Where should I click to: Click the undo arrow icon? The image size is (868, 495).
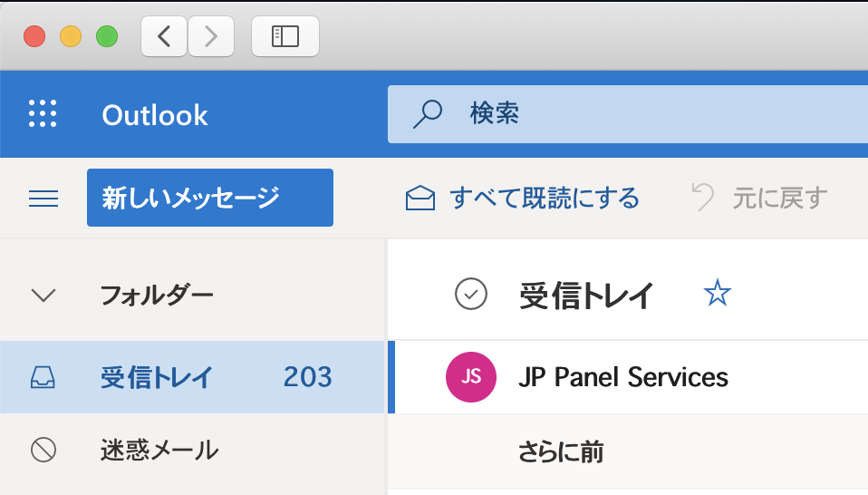(x=702, y=197)
